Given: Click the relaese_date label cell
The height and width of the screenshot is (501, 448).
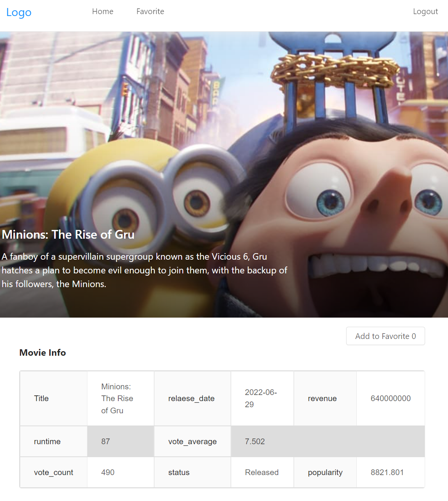Looking at the screenshot, I should tap(192, 398).
